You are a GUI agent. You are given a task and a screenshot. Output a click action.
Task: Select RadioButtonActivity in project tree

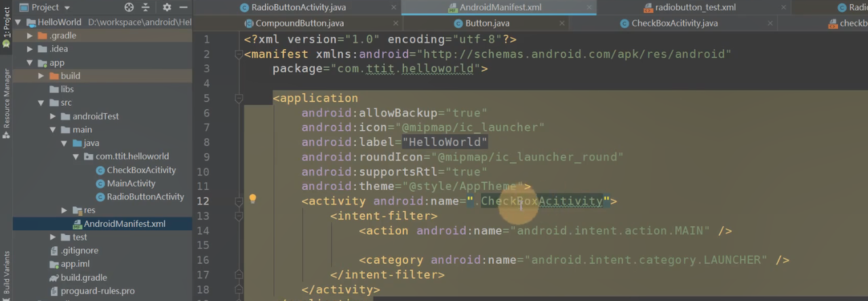[x=145, y=197]
